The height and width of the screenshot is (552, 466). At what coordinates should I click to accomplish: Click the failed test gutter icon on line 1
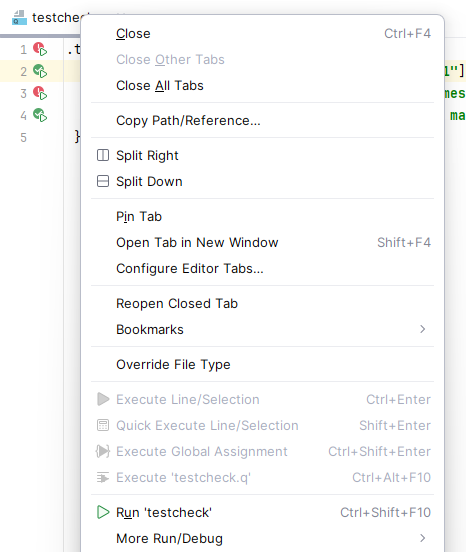click(40, 49)
